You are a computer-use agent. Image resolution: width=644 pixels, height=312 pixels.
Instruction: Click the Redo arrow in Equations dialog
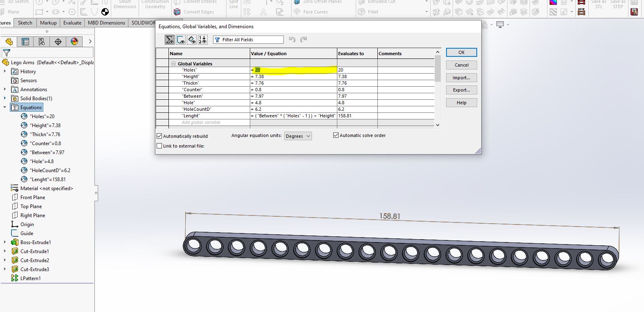click(x=303, y=40)
